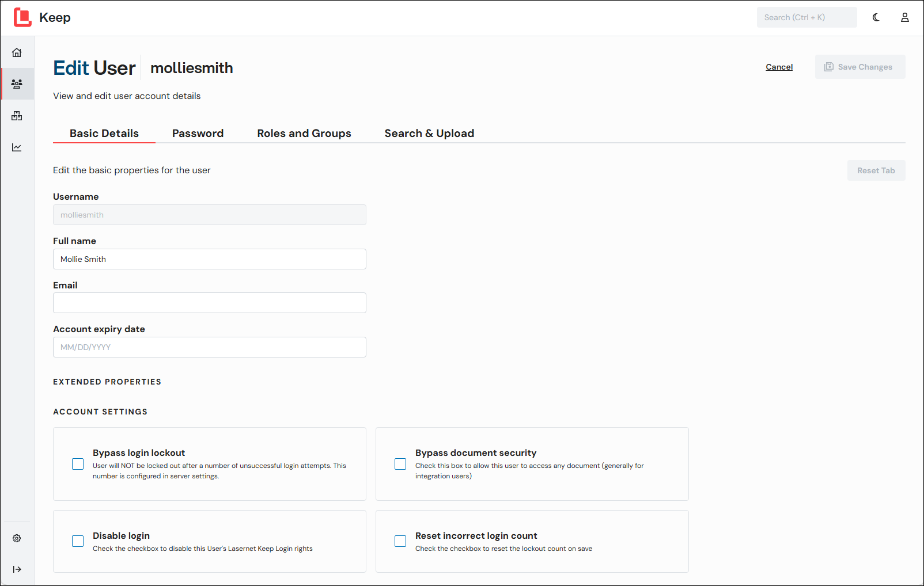
Task: Click the Cancel link
Action: click(779, 67)
